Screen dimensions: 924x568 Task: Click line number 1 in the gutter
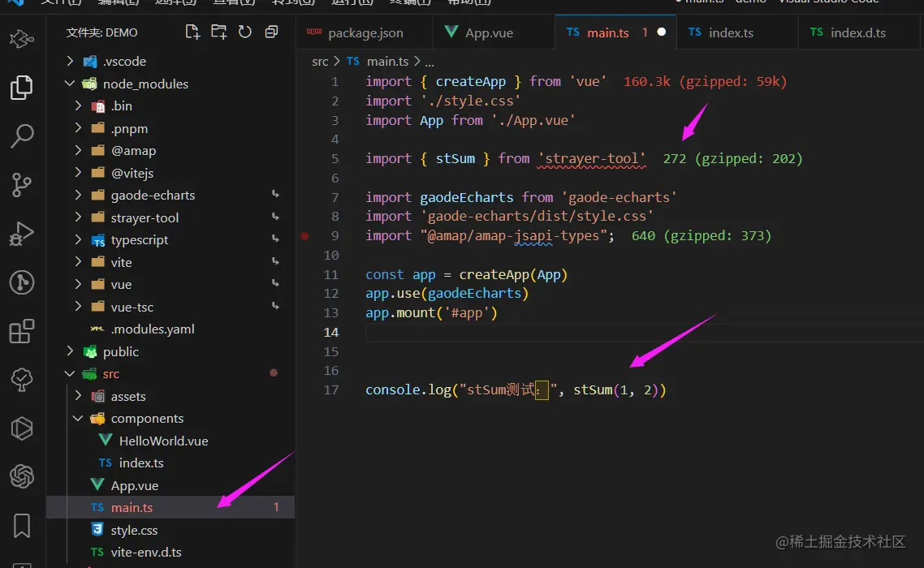click(335, 81)
